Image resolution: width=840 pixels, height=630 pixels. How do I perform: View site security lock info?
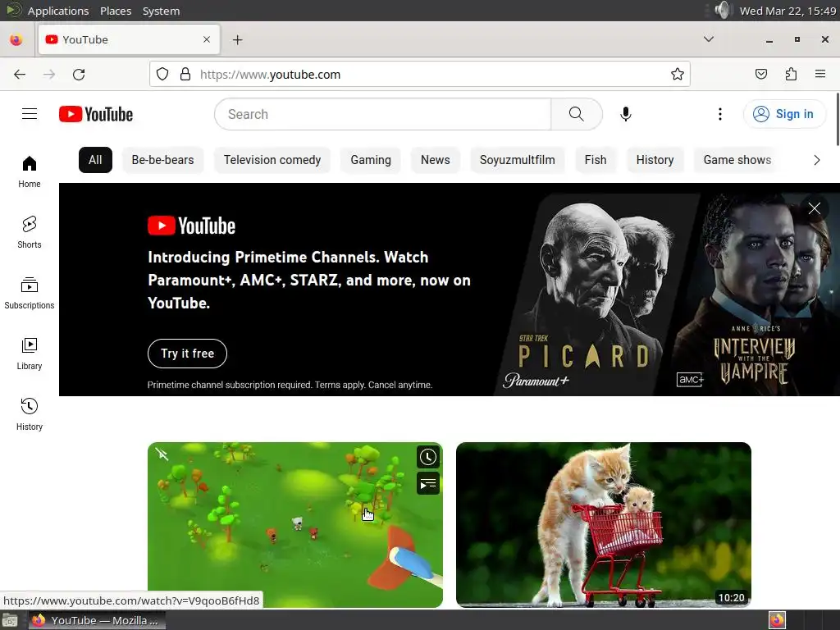(185, 75)
